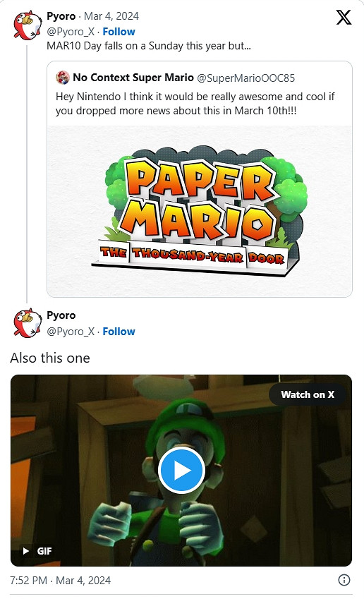This screenshot has width=364, height=599.
Task: Play the Luigi GIF with the blue play button
Action: pyautogui.click(x=181, y=471)
